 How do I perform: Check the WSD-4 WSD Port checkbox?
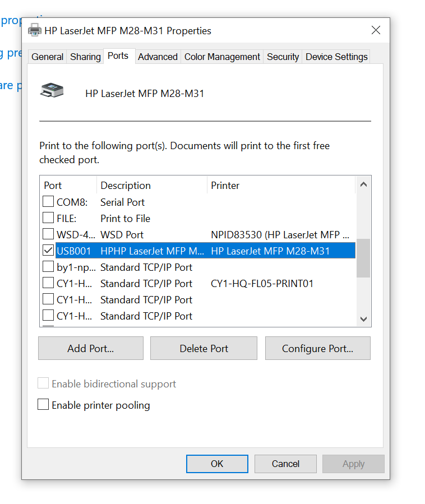48,234
